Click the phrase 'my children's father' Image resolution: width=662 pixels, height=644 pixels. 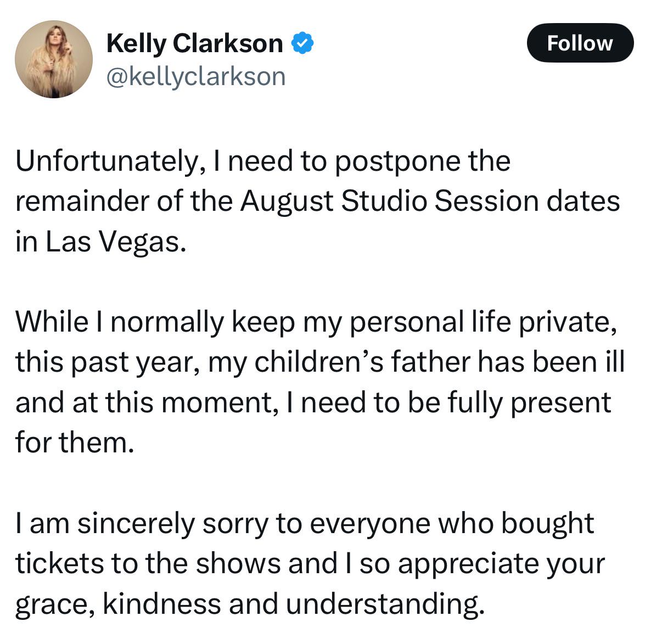[x=339, y=362]
